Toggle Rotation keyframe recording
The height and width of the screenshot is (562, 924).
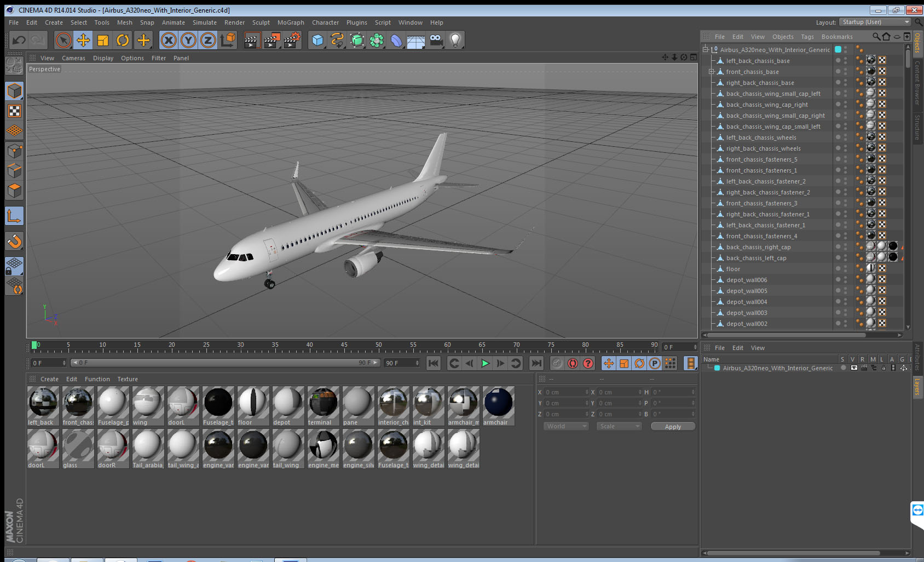(639, 363)
